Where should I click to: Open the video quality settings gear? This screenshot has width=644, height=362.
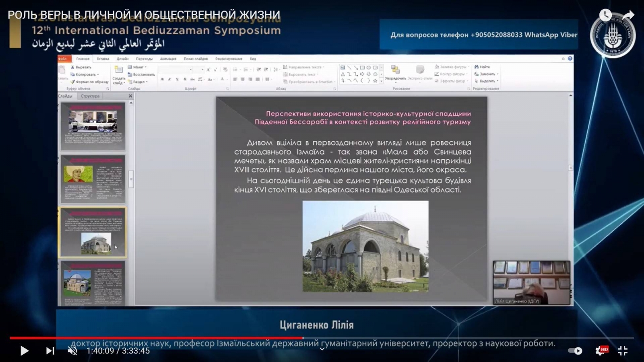pos(601,351)
